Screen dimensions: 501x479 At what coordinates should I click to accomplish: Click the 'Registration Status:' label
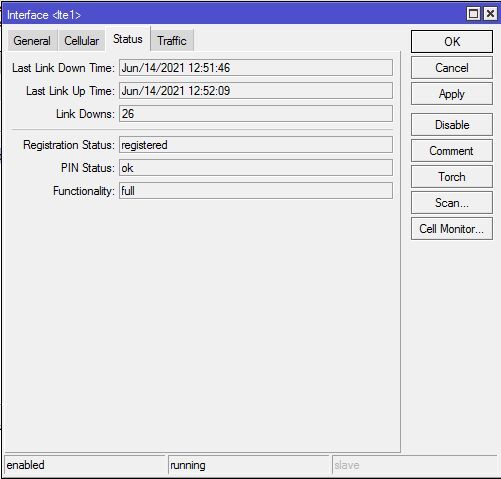tap(69, 145)
